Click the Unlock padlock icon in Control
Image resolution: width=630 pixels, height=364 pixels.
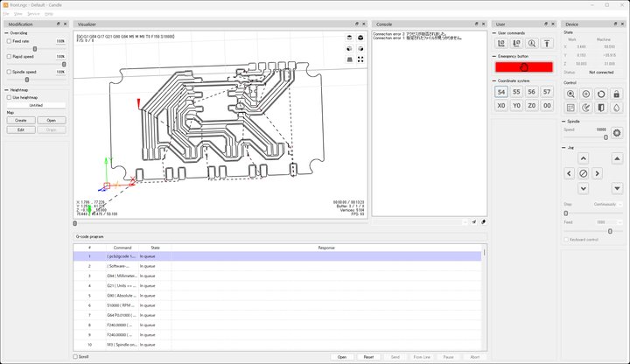[x=616, y=94]
